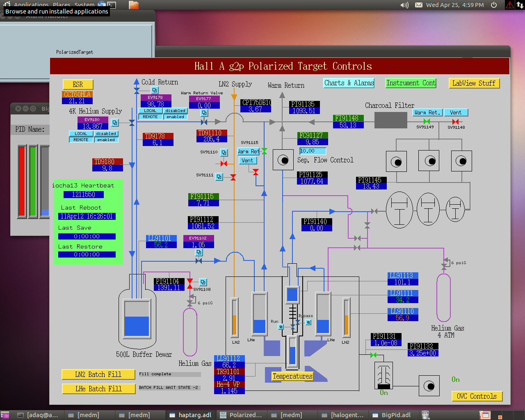Click LN2 Batch Fill button

point(98,374)
